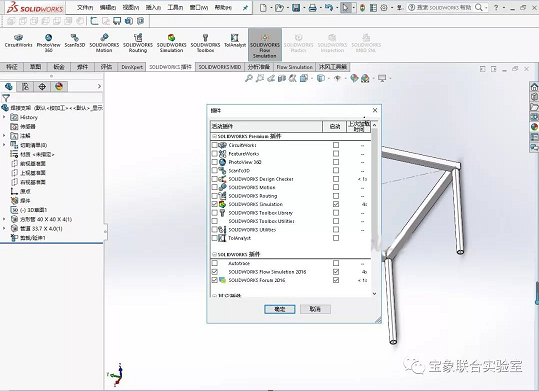Switch to the Flow Simulation tab

[295, 67]
